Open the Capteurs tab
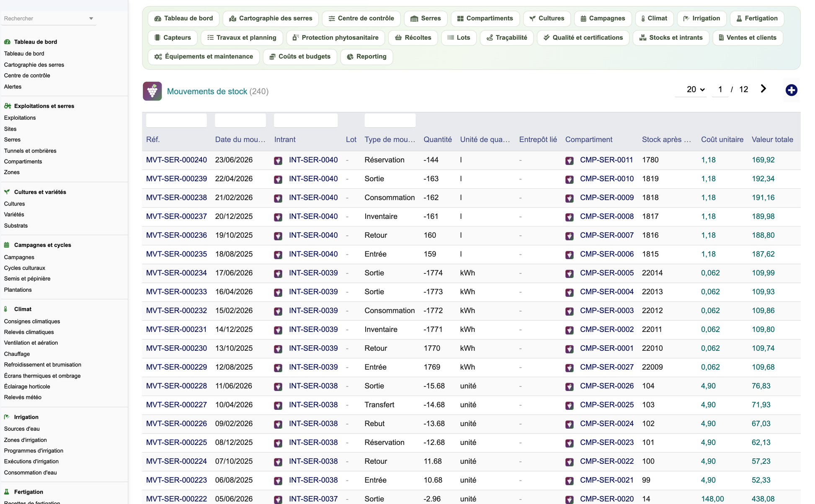The width and height of the screenshot is (815, 504). coord(173,38)
